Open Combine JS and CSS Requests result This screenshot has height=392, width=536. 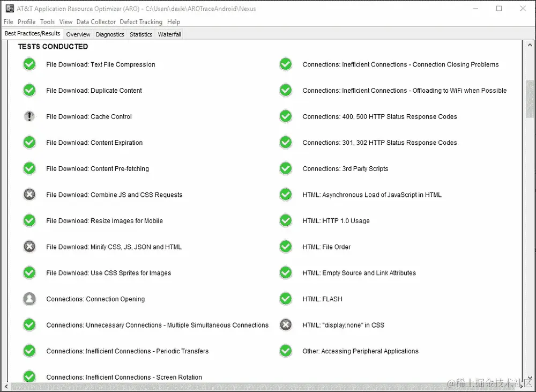click(x=114, y=195)
